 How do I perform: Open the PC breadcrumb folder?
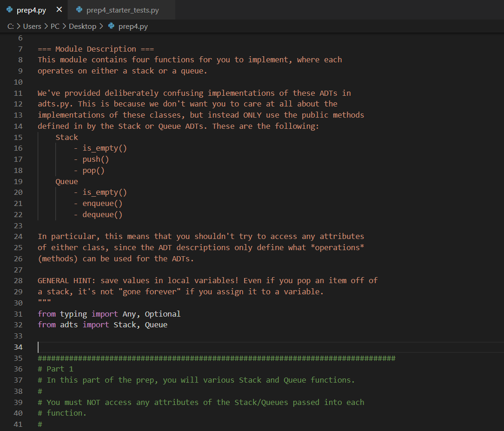coord(55,27)
